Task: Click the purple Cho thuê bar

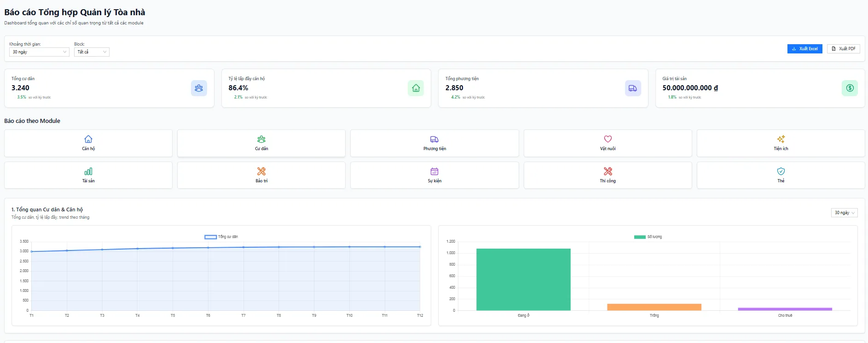Action: pos(785,309)
